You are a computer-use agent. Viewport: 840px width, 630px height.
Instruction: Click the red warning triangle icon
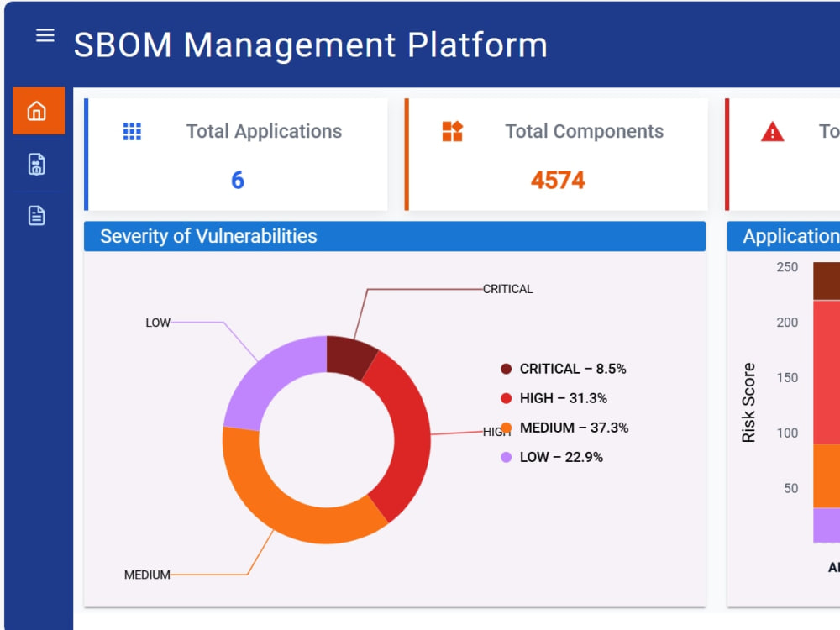(x=773, y=132)
